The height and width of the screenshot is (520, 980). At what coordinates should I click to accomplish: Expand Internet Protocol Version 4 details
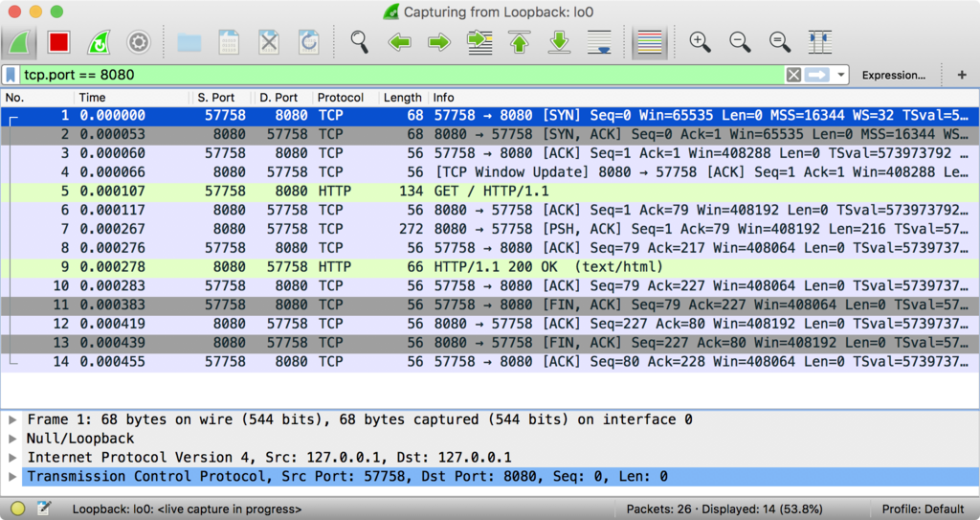tap(11, 458)
